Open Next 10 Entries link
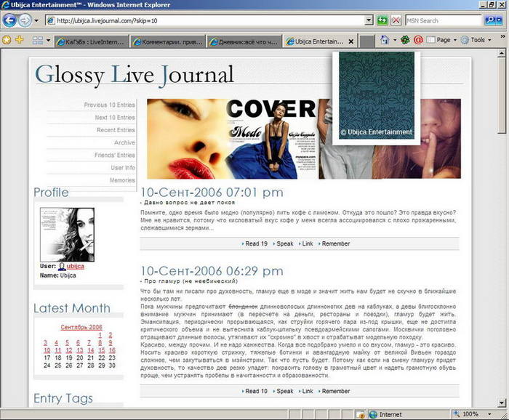The image size is (509, 420). 115,118
